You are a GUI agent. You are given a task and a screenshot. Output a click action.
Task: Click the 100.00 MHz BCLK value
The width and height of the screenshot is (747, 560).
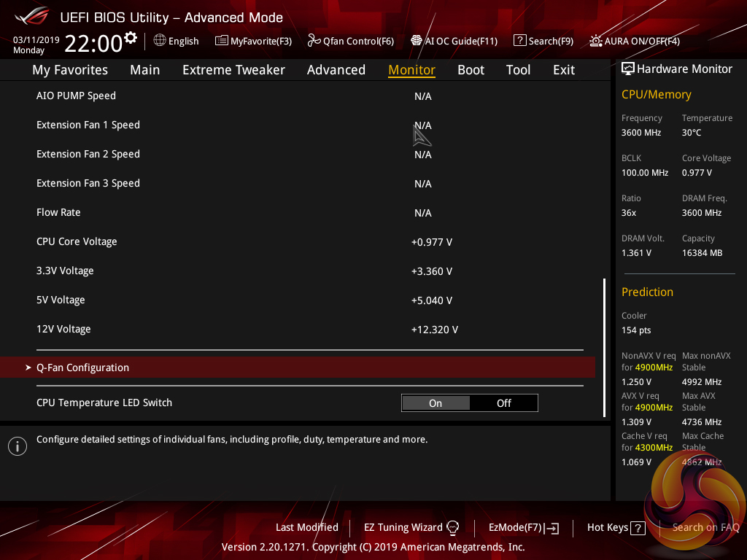(645, 172)
